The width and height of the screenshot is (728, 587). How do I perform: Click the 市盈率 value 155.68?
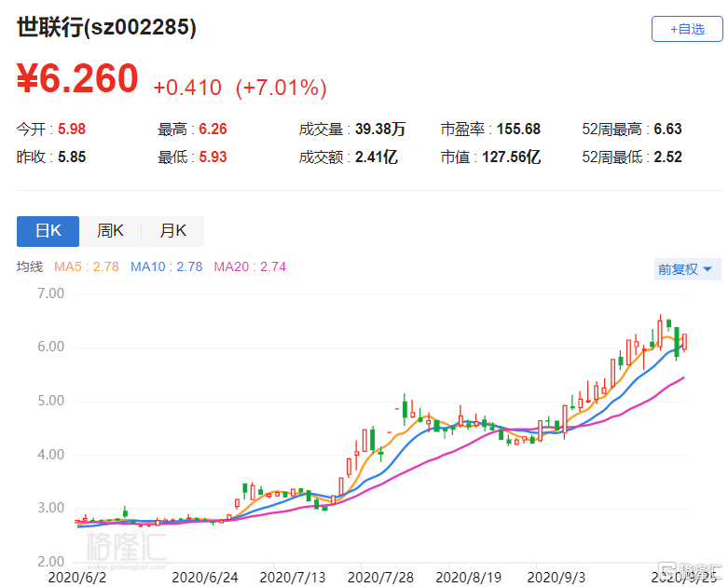(x=518, y=129)
